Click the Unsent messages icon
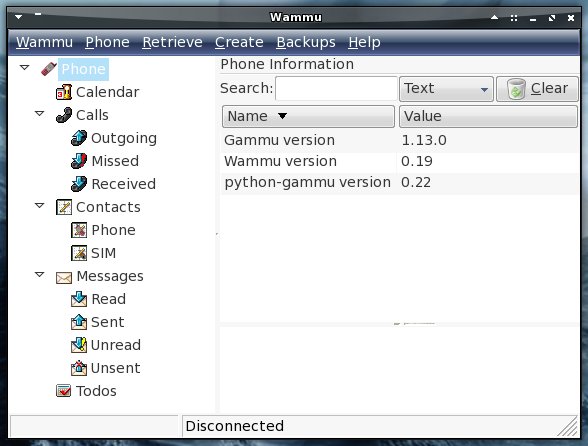 [x=79, y=368]
